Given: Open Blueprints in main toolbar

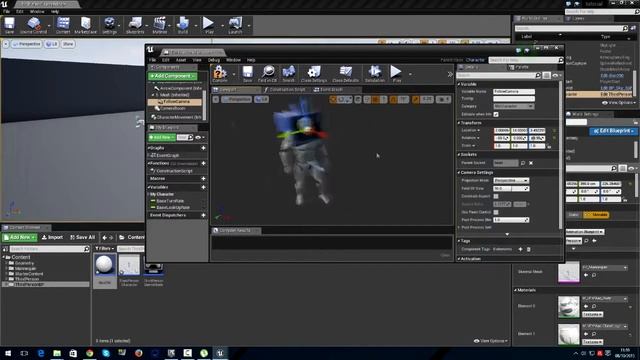Looking at the screenshot, I should [x=135, y=25].
